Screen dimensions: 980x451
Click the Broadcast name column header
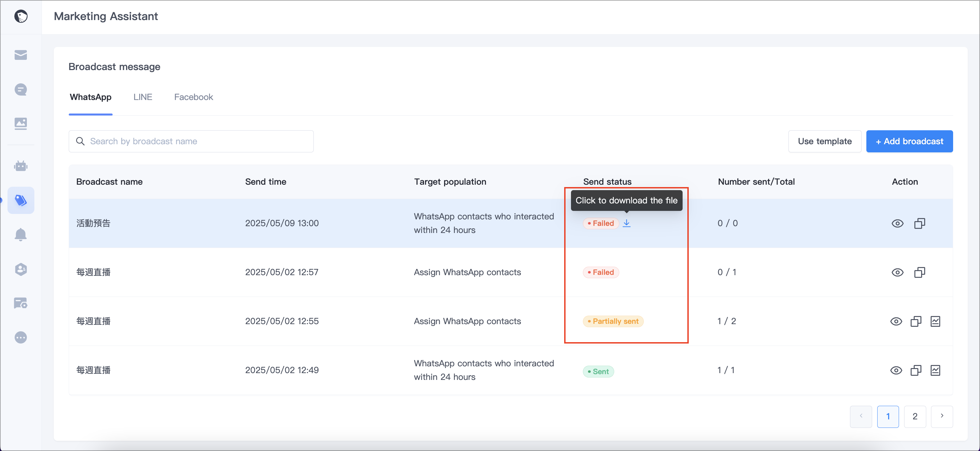(110, 182)
